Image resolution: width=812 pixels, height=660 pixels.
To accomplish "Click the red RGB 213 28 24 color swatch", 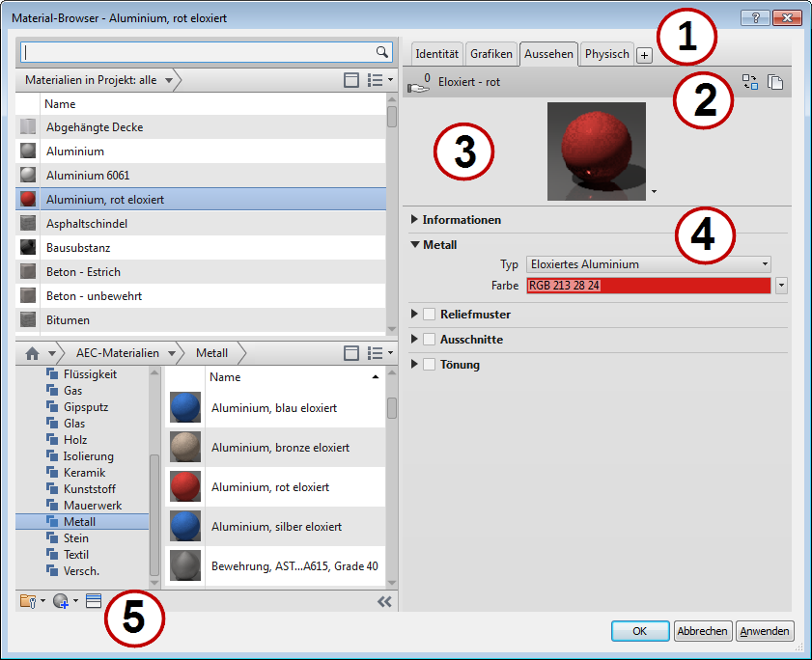I will click(649, 286).
